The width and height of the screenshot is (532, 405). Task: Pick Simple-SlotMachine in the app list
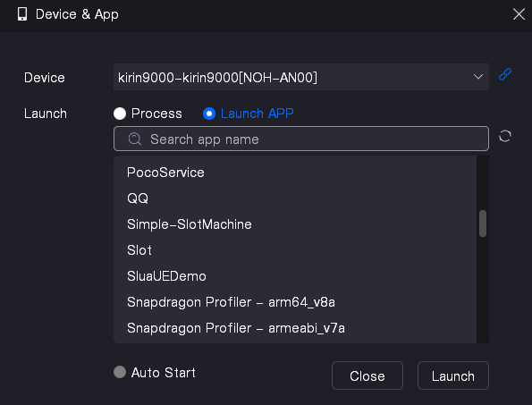tap(295, 224)
